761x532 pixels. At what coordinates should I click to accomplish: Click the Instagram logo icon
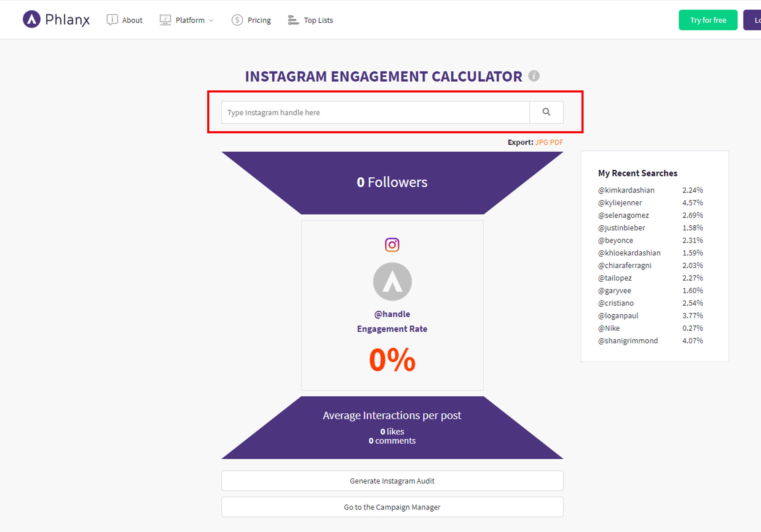(392, 245)
